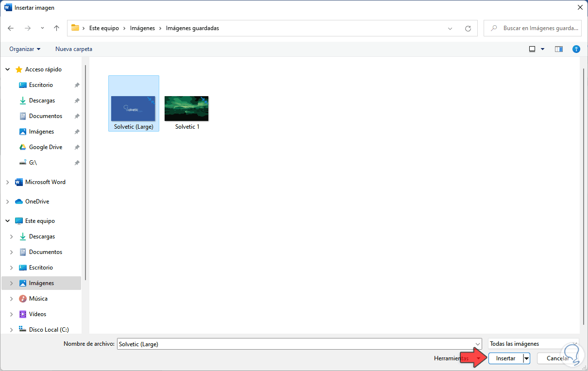Open the Música folder
Screen dimensions: 588x371
coord(38,299)
